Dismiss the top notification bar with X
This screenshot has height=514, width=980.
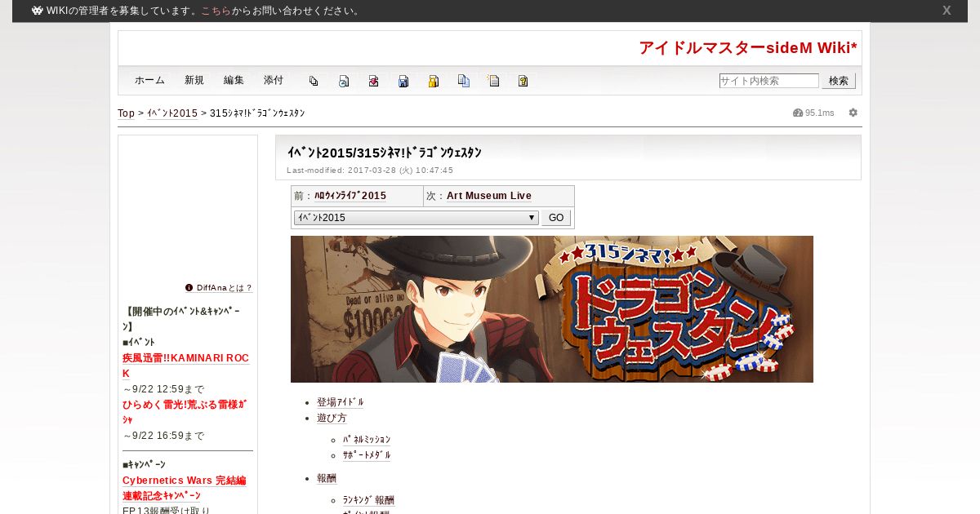(947, 11)
